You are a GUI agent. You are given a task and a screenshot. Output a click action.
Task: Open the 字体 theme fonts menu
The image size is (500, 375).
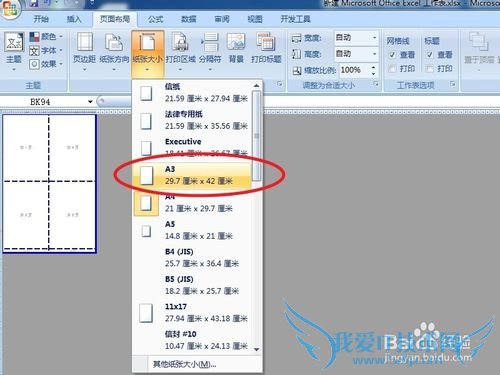click(x=46, y=50)
